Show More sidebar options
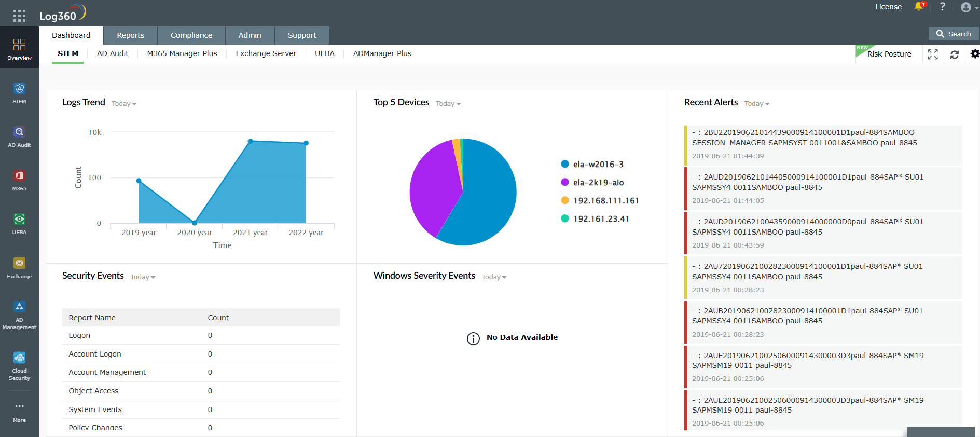 pos(19,413)
